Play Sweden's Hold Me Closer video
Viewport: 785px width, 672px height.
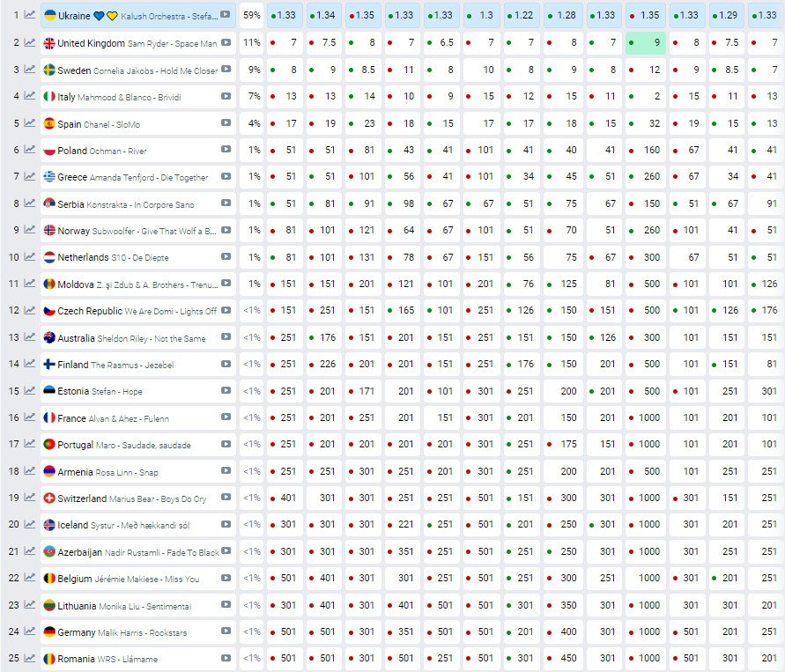click(x=226, y=69)
